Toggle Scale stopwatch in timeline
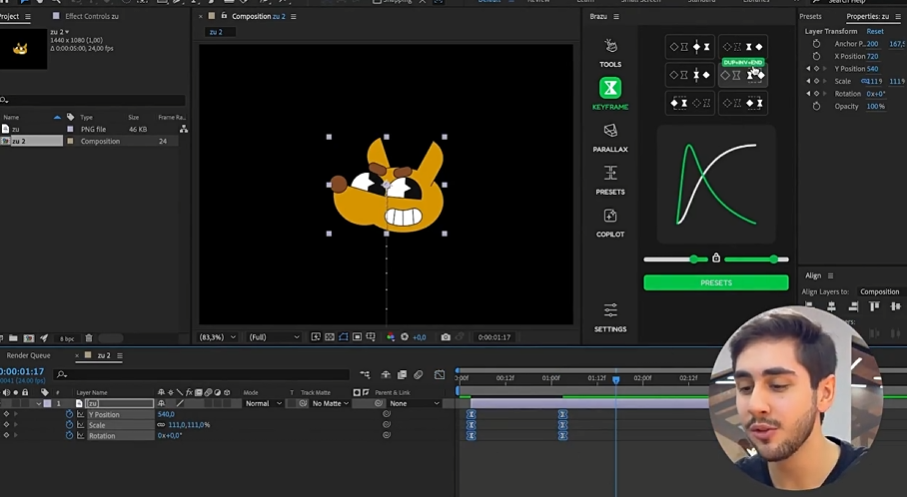This screenshot has height=497, width=907. pos(69,425)
